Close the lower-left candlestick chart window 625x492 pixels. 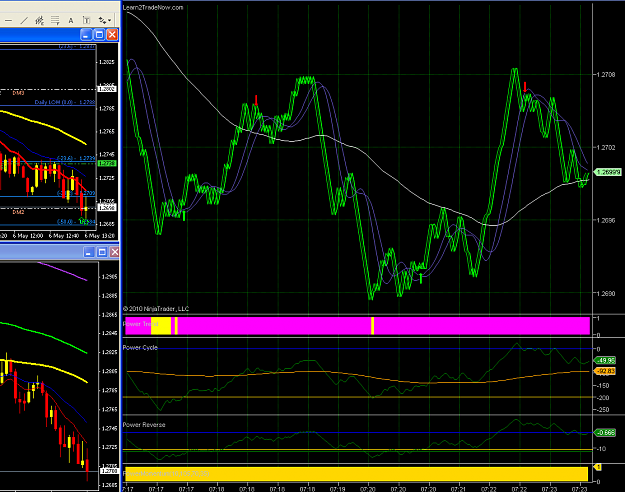point(114,252)
